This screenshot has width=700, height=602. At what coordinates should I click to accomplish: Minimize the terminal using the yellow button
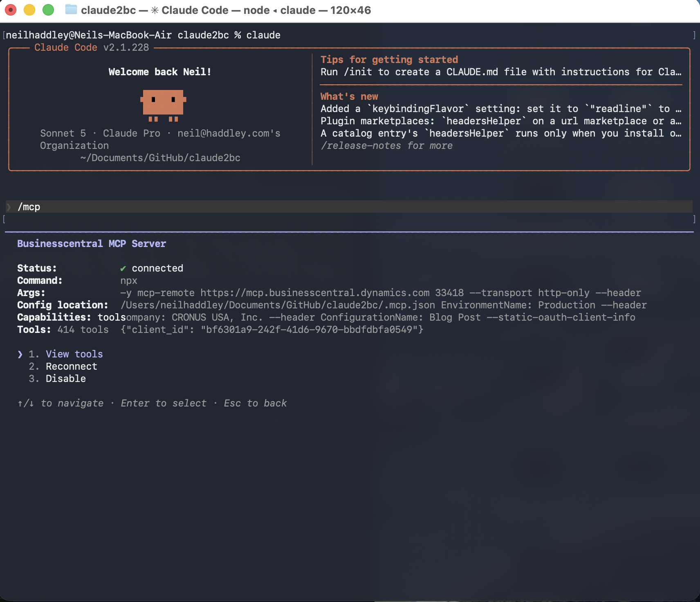[29, 10]
